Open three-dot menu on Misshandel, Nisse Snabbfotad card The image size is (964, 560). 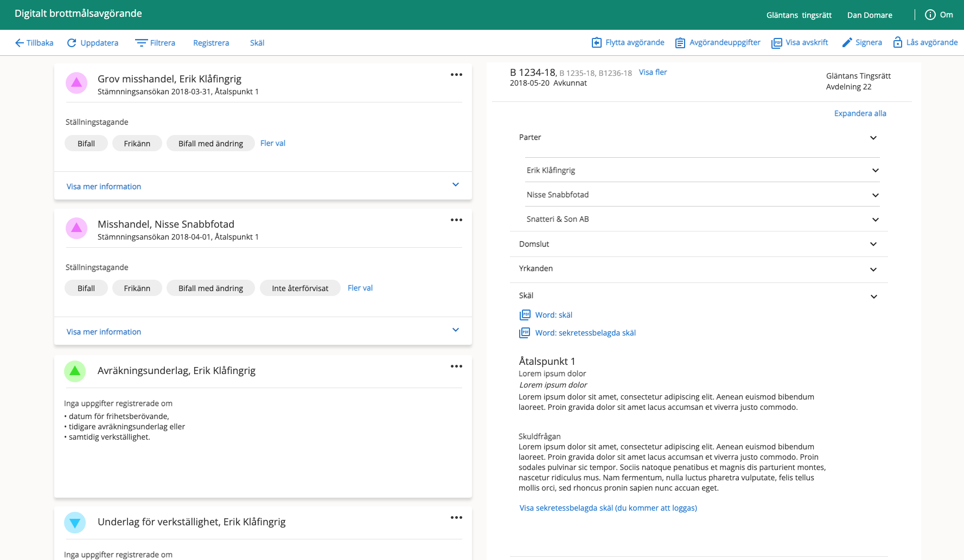[x=456, y=220]
